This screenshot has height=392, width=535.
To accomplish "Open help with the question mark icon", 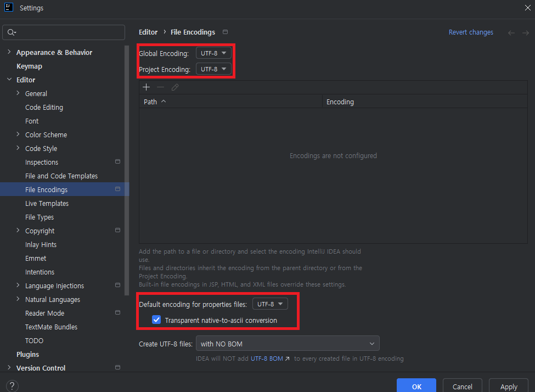I will coord(12,386).
